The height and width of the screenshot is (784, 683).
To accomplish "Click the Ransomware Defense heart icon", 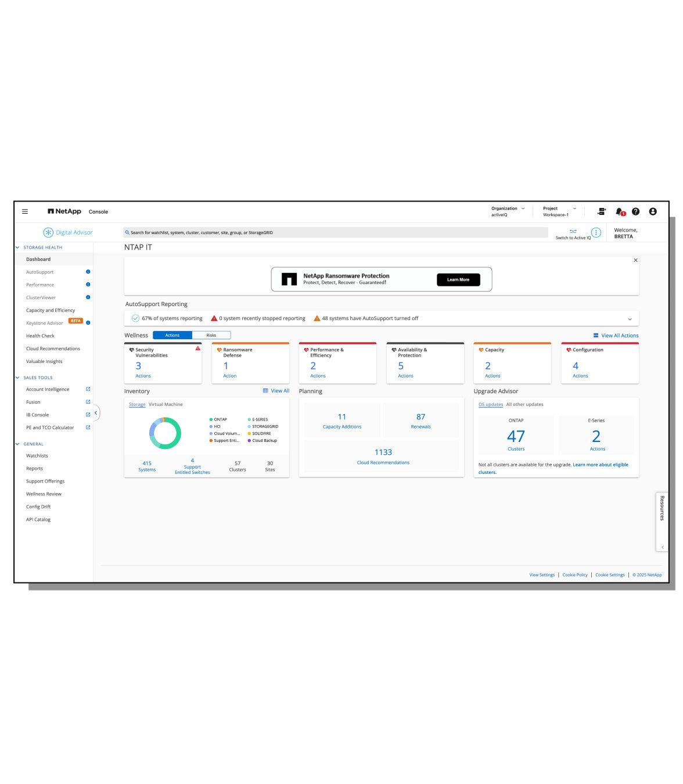I will coord(219,350).
